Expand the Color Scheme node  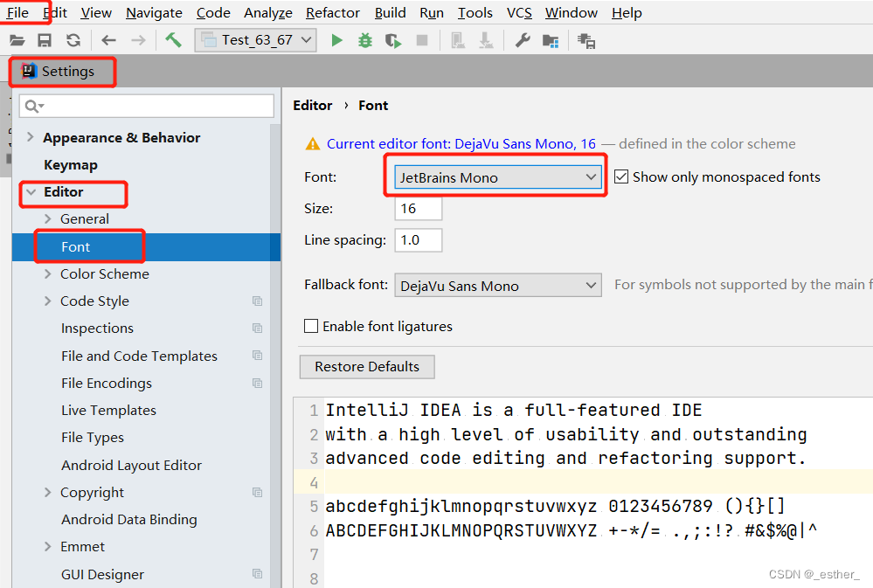48,274
